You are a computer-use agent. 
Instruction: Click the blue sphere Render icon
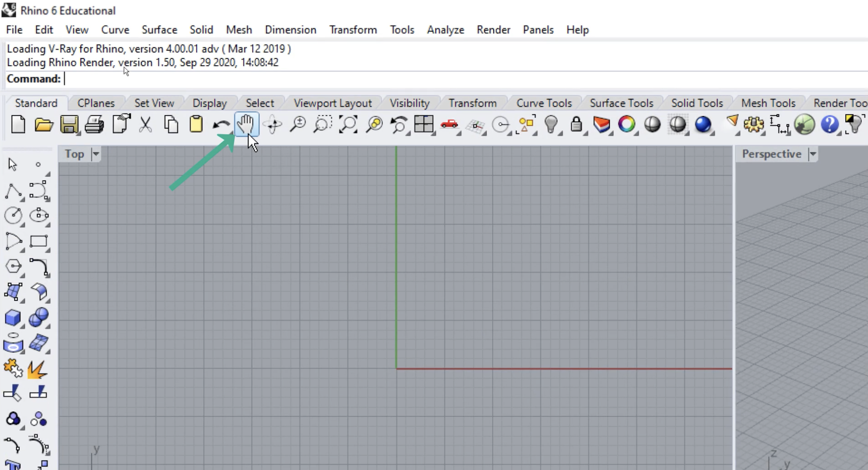pos(703,125)
